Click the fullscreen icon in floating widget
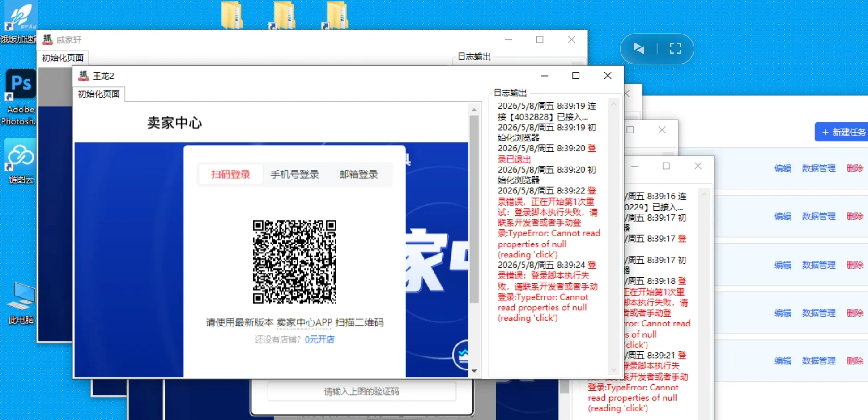868x420 pixels. (675, 48)
